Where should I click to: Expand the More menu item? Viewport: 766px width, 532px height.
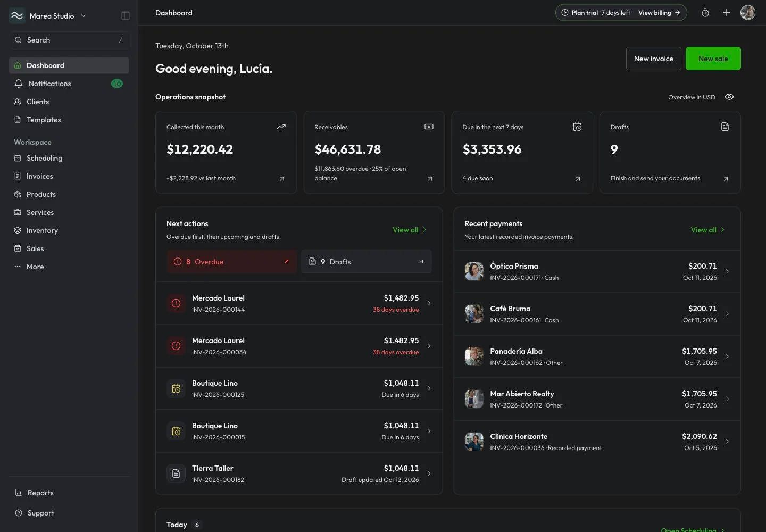pos(69,267)
